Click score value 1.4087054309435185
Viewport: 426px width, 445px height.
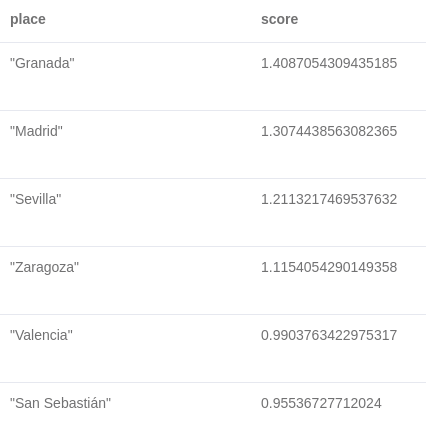[x=329, y=63]
